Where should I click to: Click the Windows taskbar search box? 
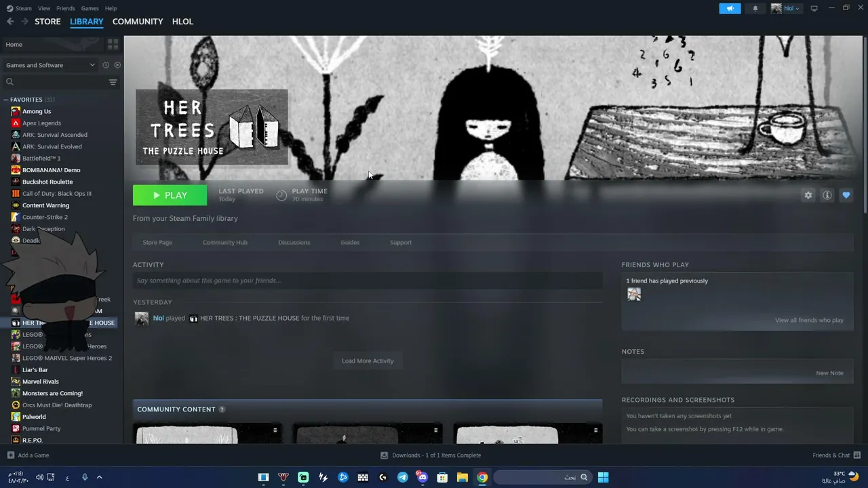[x=542, y=477]
